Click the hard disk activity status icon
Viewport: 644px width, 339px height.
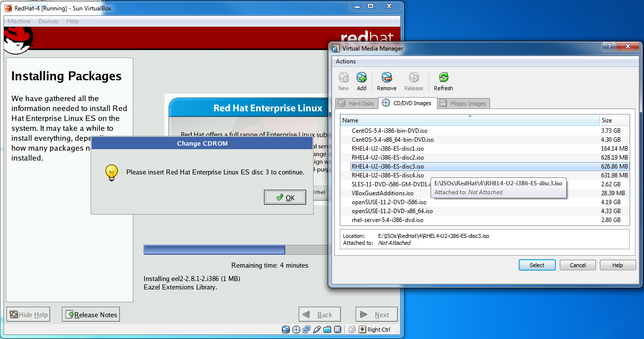[x=286, y=330]
